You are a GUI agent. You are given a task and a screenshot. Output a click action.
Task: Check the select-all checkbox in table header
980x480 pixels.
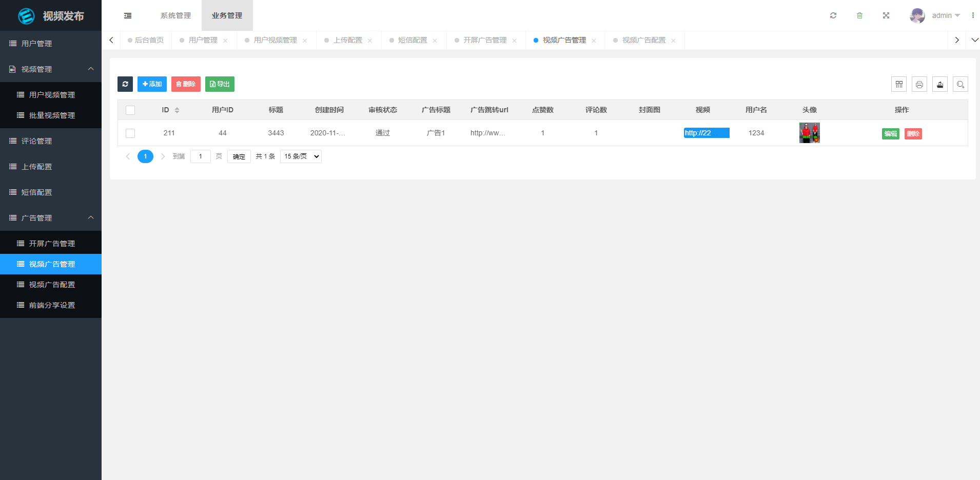pos(130,110)
